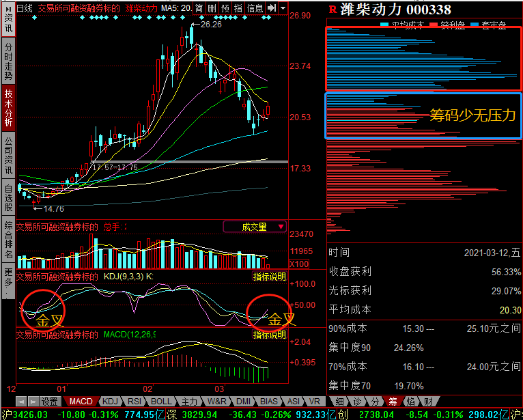Viewport: 523px width, 420px height.
Task: Select the DMI indicator tab
Action: pyautogui.click(x=243, y=402)
